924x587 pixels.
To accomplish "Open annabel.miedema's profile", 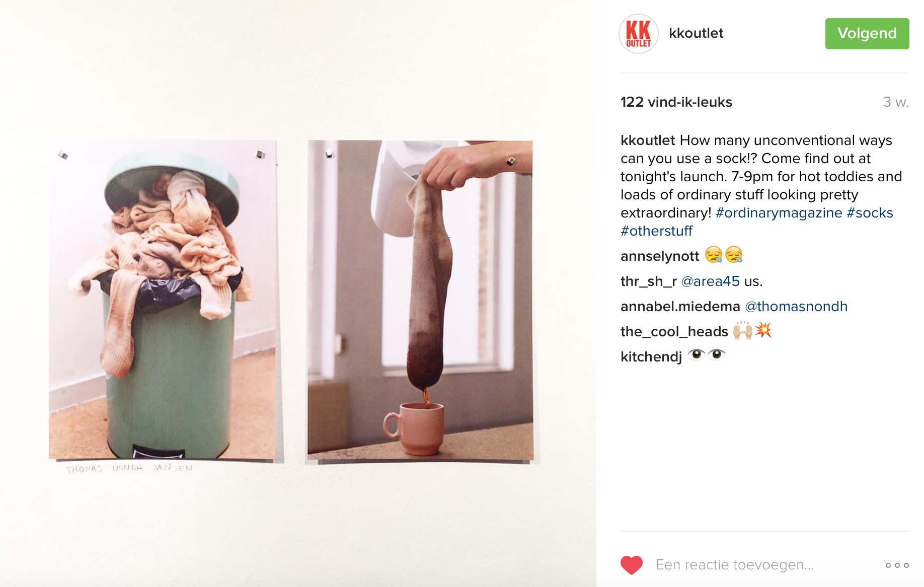I will pyautogui.click(x=680, y=307).
